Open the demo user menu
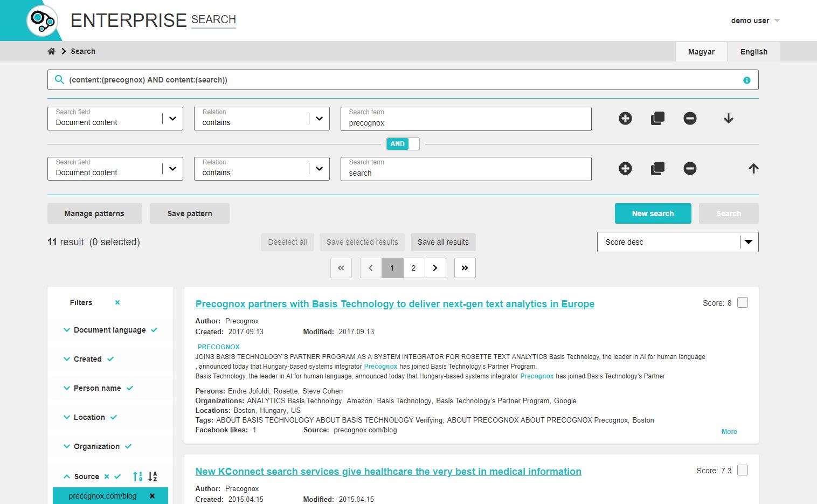817x504 pixels. click(754, 20)
